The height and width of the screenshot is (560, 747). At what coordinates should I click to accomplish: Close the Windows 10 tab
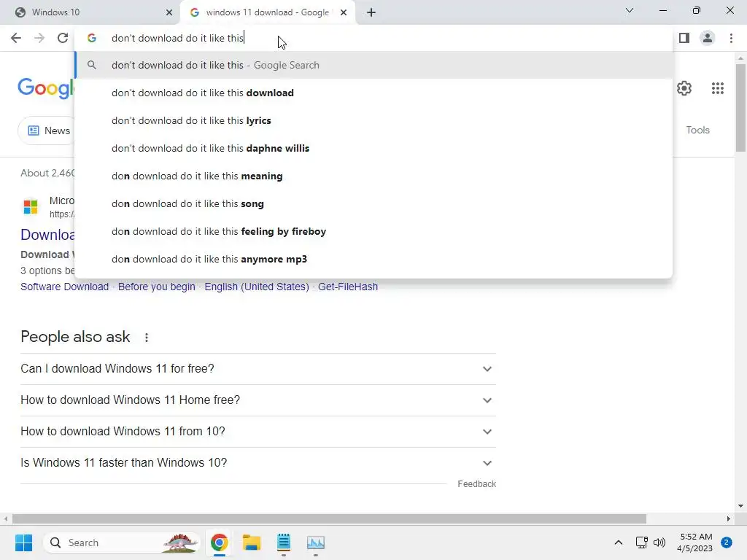(x=169, y=12)
